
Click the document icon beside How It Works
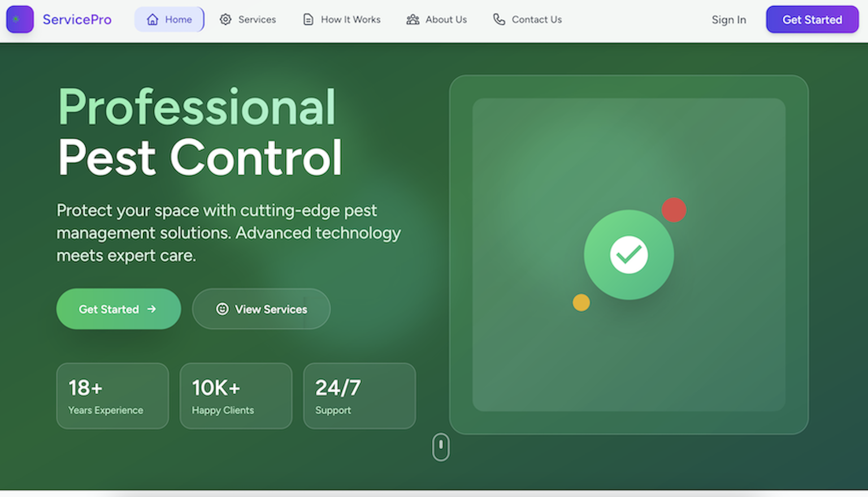[308, 20]
